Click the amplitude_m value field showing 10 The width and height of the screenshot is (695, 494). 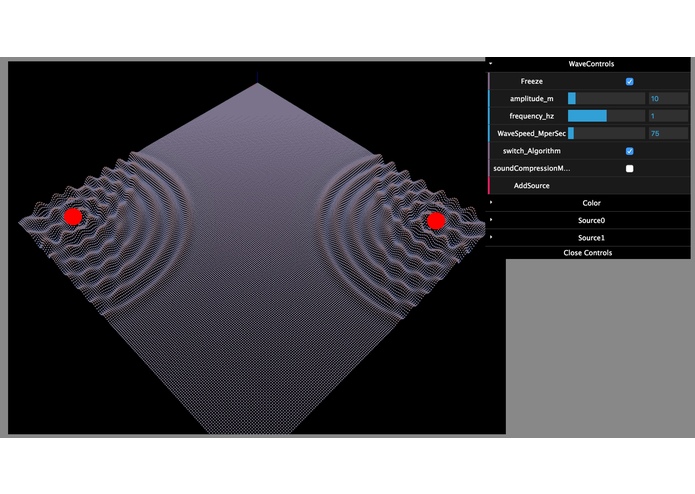[x=668, y=99]
